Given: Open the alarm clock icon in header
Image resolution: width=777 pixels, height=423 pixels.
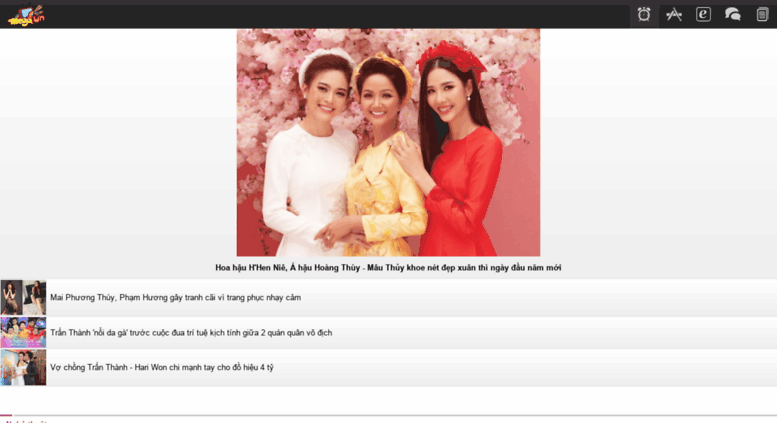Looking at the screenshot, I should coord(644,14).
